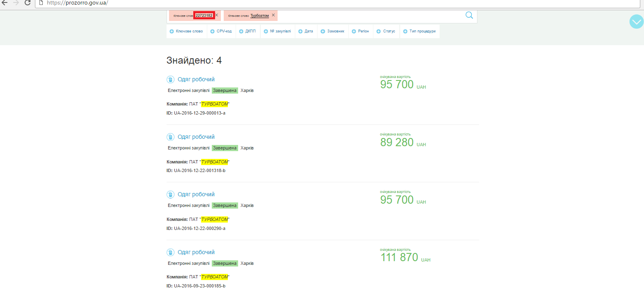The height and width of the screenshot is (294, 644).
Task: Reload the page with browser refresh
Action: [28, 3]
